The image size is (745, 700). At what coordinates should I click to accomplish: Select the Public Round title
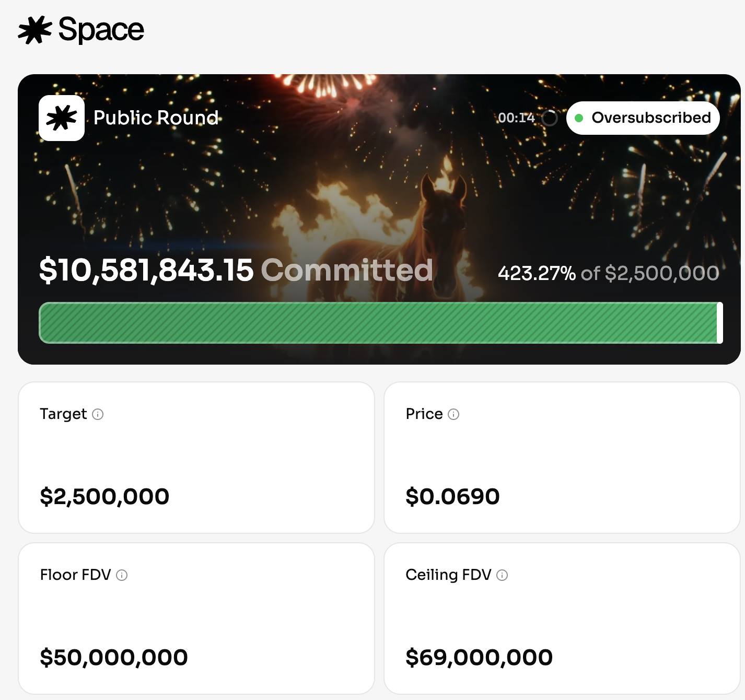pos(156,118)
